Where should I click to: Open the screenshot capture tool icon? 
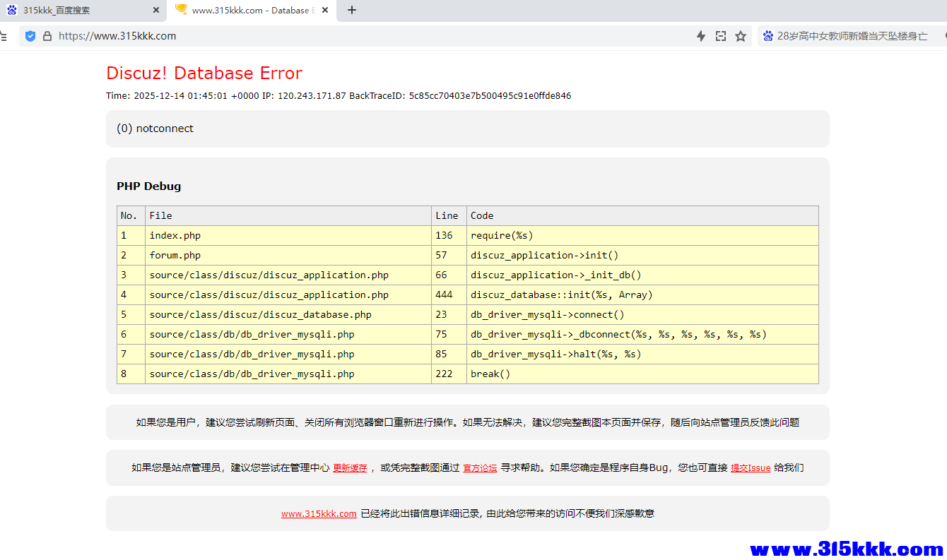(x=720, y=35)
